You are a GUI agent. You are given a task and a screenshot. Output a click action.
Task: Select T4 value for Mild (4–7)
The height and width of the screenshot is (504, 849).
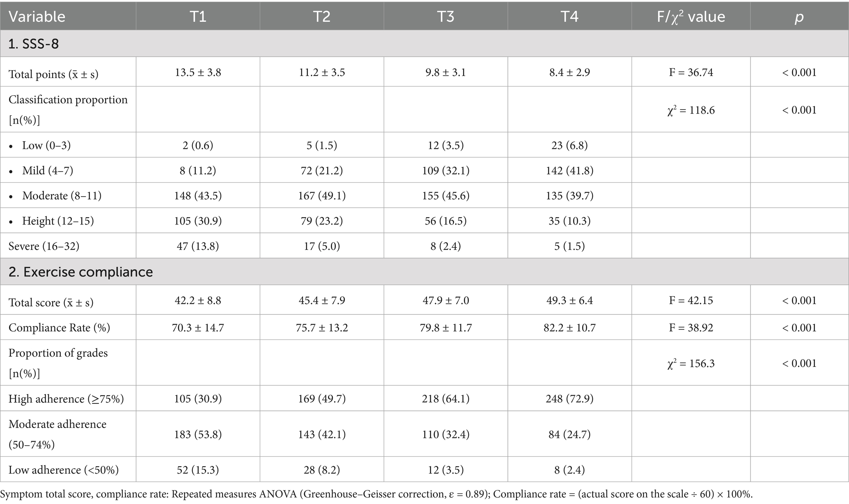569,170
